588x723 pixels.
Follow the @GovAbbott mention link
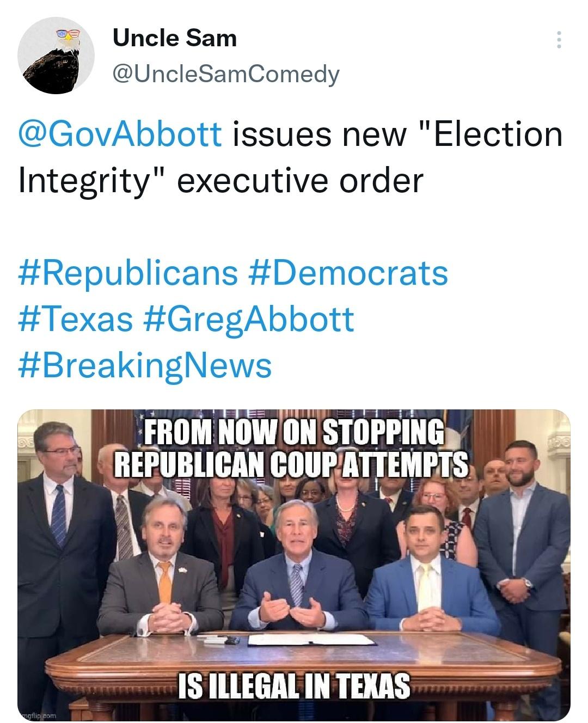(x=120, y=134)
